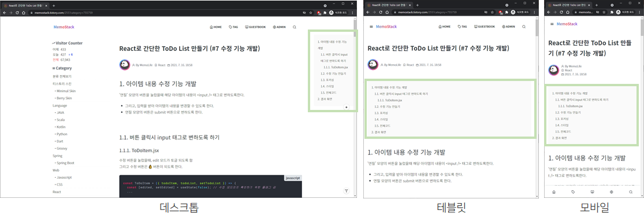Open ADMIN menu in tablet page header
This screenshot has height=221, width=644.
point(508,27)
